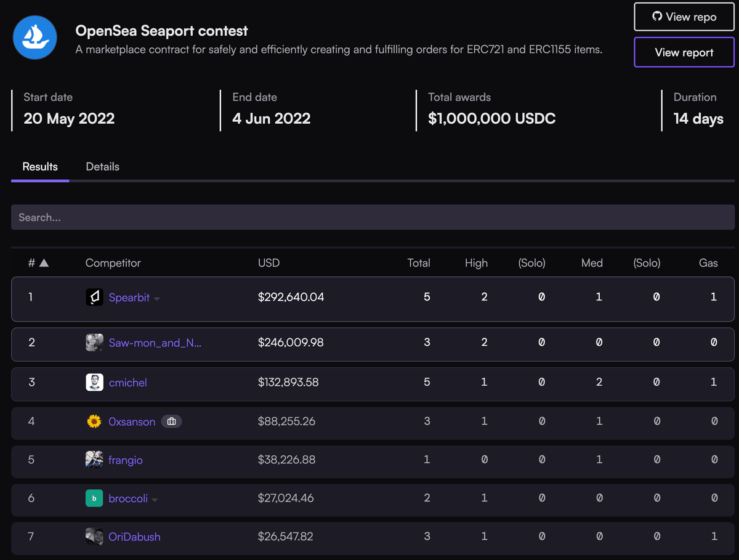
Task: Click OriDabush's avatar picture
Action: point(94,537)
